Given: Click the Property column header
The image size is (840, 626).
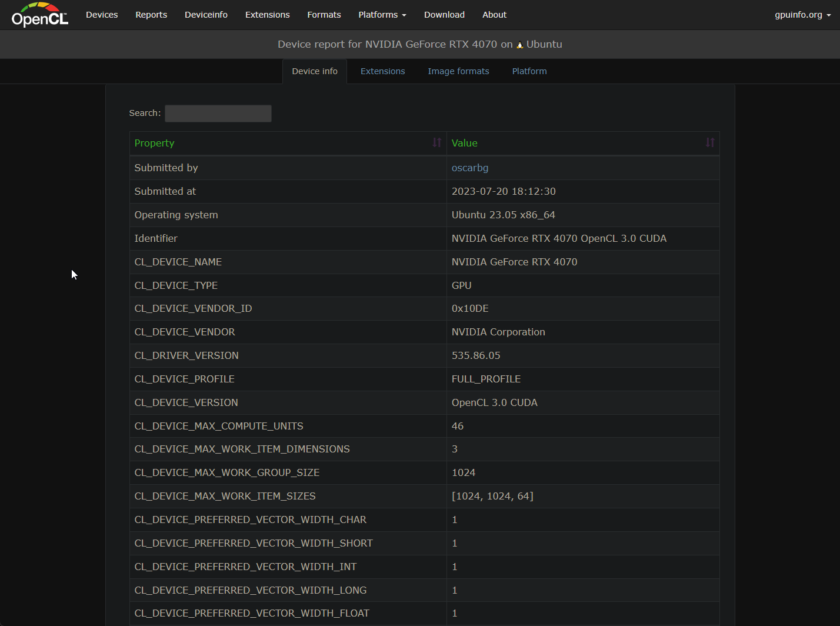Looking at the screenshot, I should coord(288,143).
